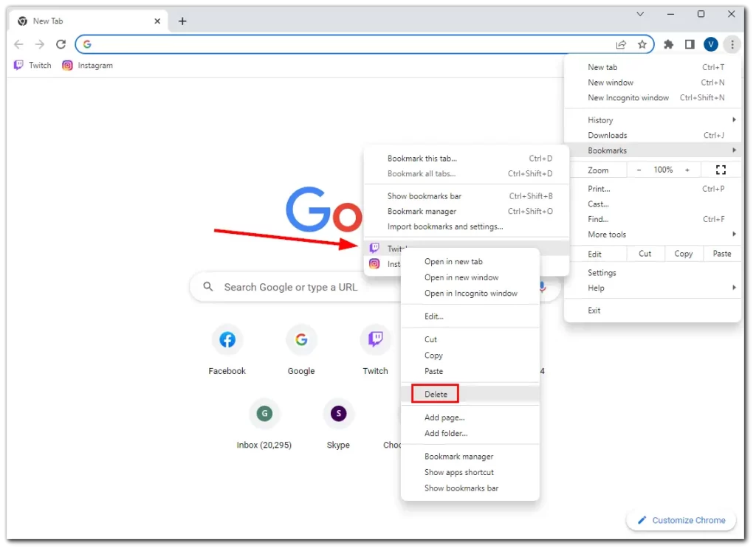Expand the Bookmarks submenu
756x551 pixels.
[x=653, y=150]
